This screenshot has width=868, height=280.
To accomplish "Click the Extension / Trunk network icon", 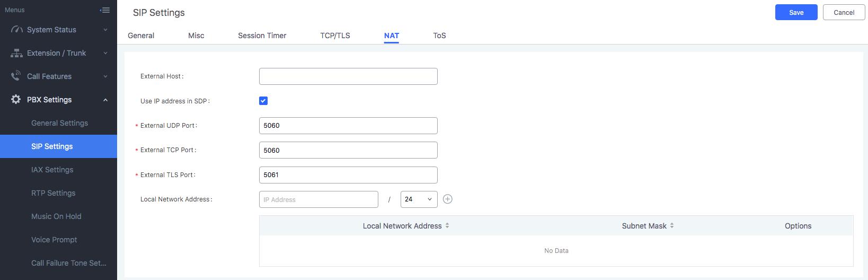I will [x=16, y=53].
